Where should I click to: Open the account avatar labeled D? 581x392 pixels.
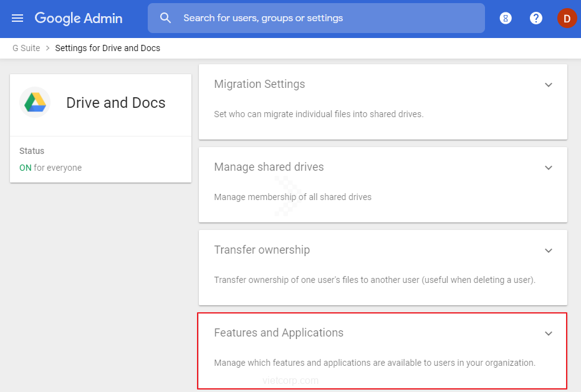click(567, 18)
